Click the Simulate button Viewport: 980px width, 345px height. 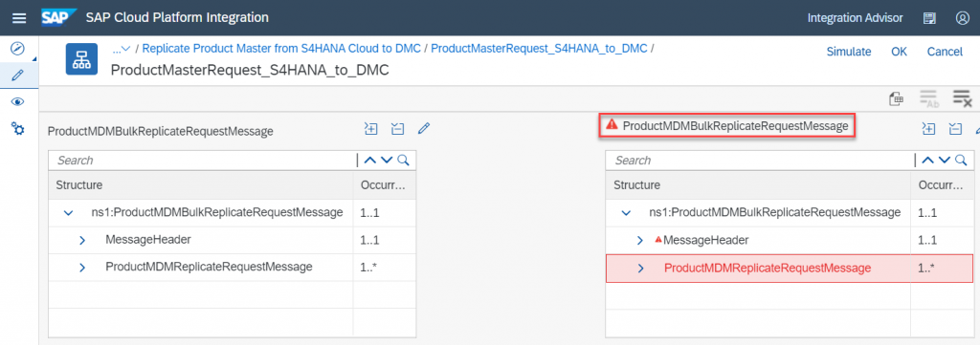849,52
